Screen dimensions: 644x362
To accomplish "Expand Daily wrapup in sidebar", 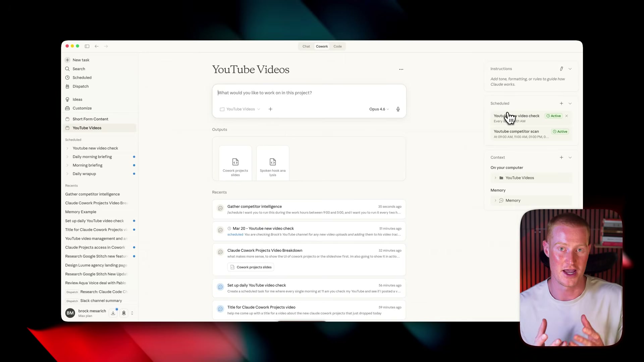I will tap(67, 174).
